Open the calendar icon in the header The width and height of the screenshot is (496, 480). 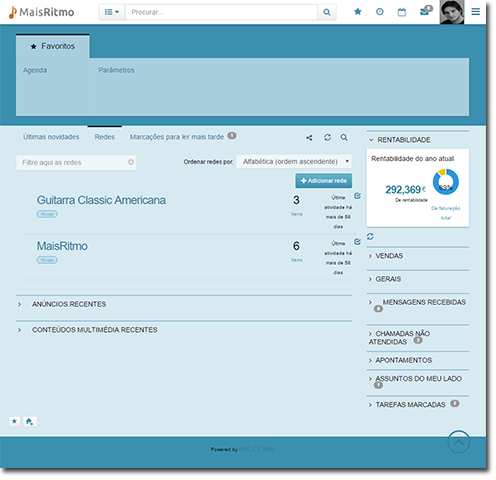tap(402, 12)
